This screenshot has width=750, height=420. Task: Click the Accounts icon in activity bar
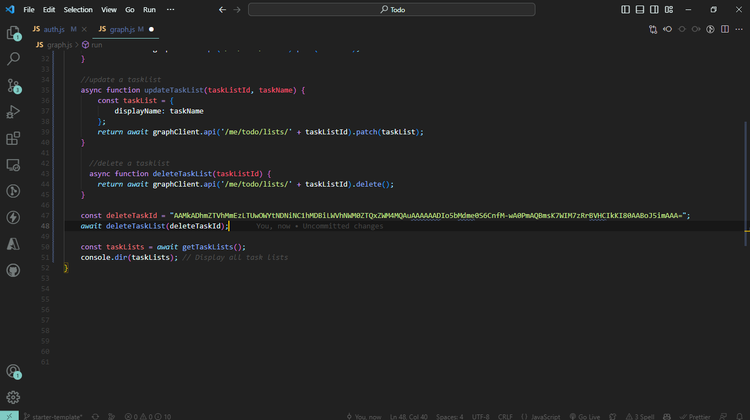click(x=14, y=371)
